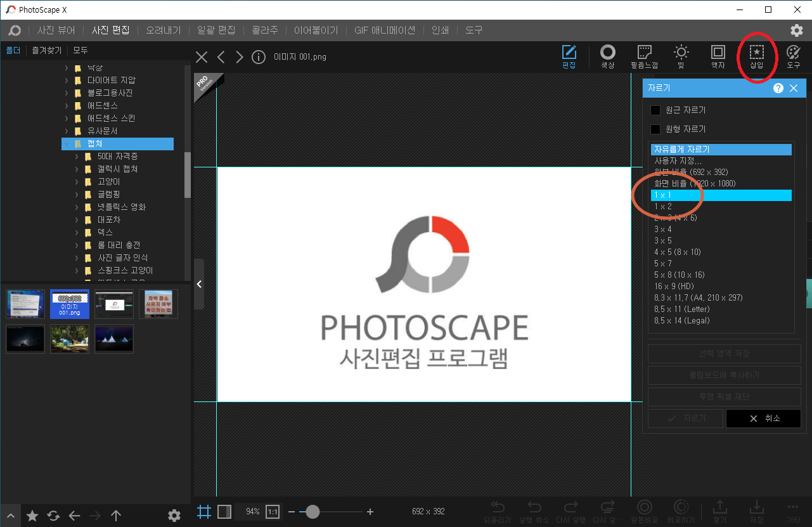Open settings gear in top menu bar
The image size is (812, 527).
point(797,30)
